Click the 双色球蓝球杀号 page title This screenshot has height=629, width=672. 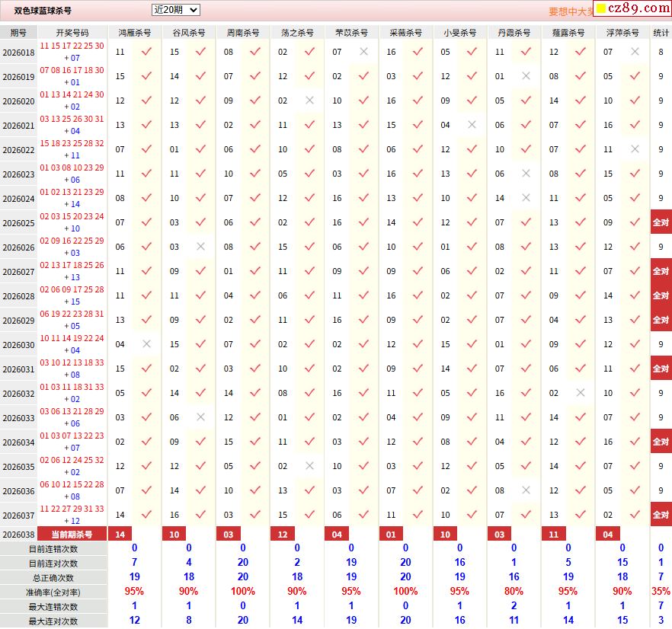pyautogui.click(x=43, y=11)
